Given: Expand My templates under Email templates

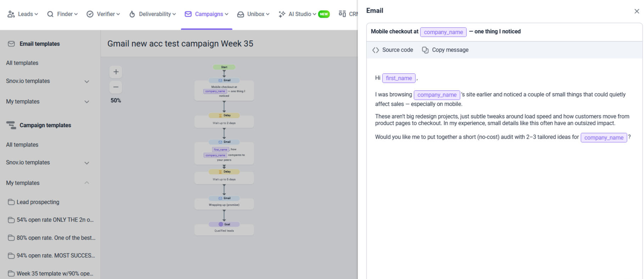Looking at the screenshot, I should [x=87, y=102].
